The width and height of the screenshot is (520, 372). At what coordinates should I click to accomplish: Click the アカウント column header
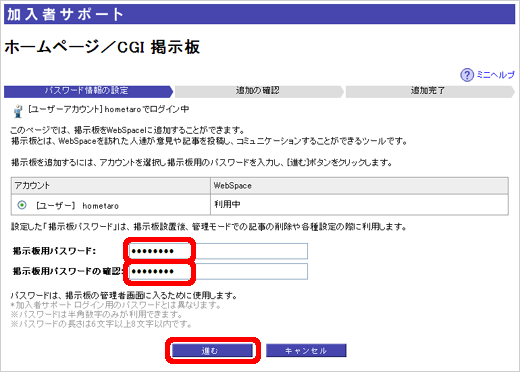click(x=111, y=186)
